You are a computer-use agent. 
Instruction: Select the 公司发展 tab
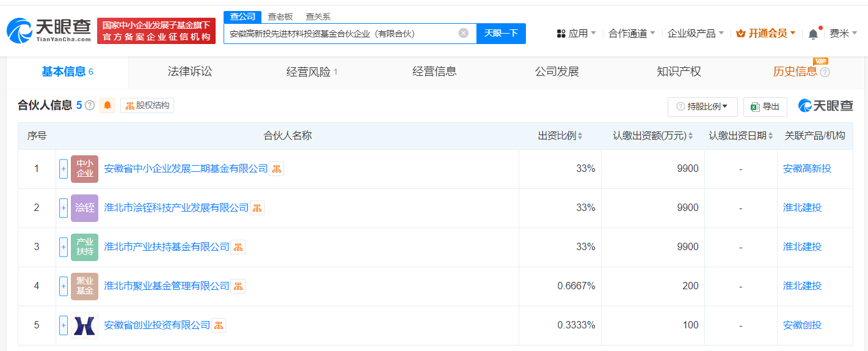(x=556, y=72)
